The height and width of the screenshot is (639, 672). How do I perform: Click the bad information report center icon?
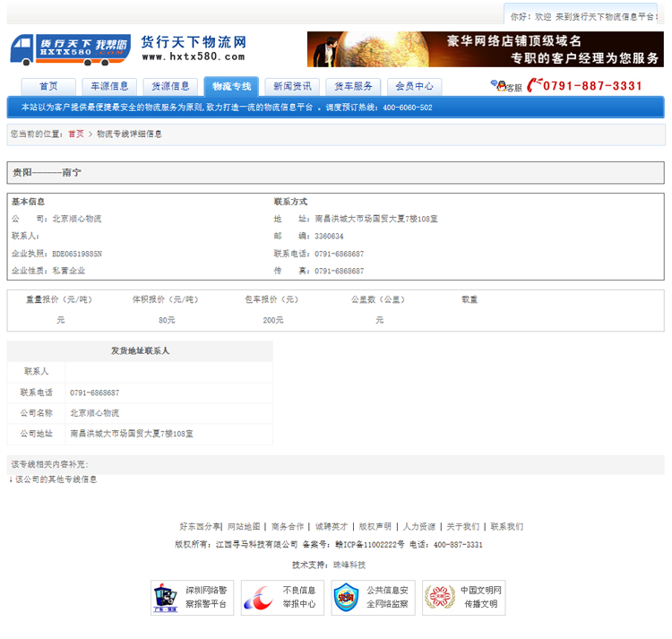258,598
